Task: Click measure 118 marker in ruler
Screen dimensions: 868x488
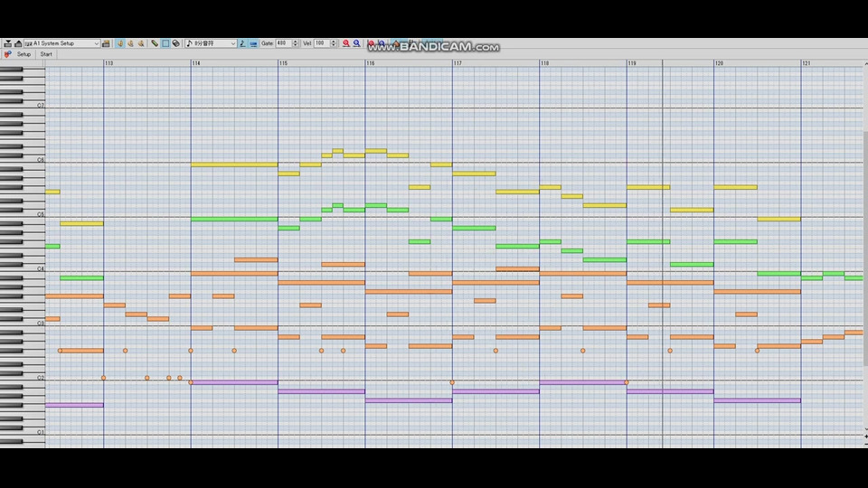Action: coord(544,63)
